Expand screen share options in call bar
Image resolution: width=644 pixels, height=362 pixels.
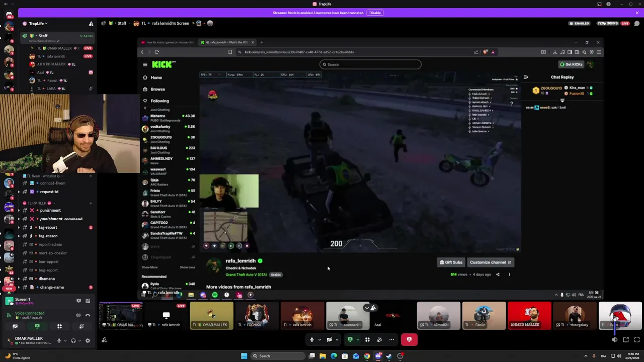358,339
